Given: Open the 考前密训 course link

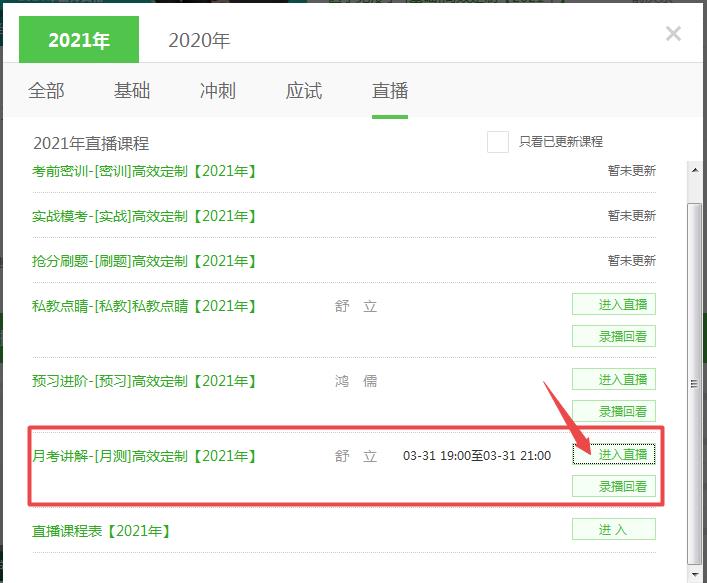Looking at the screenshot, I should [145, 171].
